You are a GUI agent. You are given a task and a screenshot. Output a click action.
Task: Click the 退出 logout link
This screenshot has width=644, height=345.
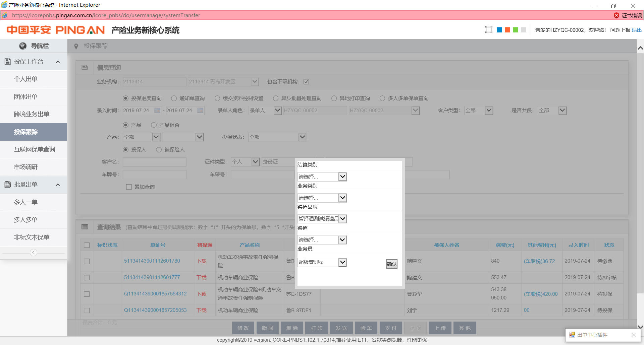(x=636, y=30)
